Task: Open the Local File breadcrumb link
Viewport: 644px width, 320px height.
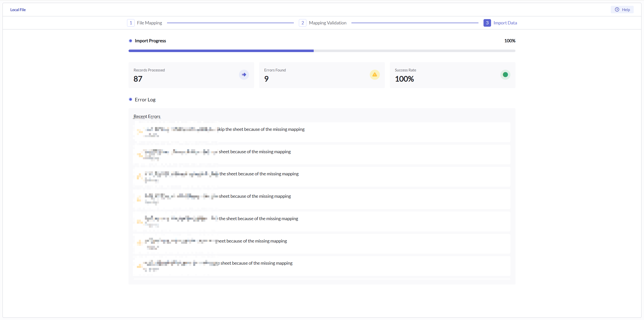Action: (x=18, y=10)
